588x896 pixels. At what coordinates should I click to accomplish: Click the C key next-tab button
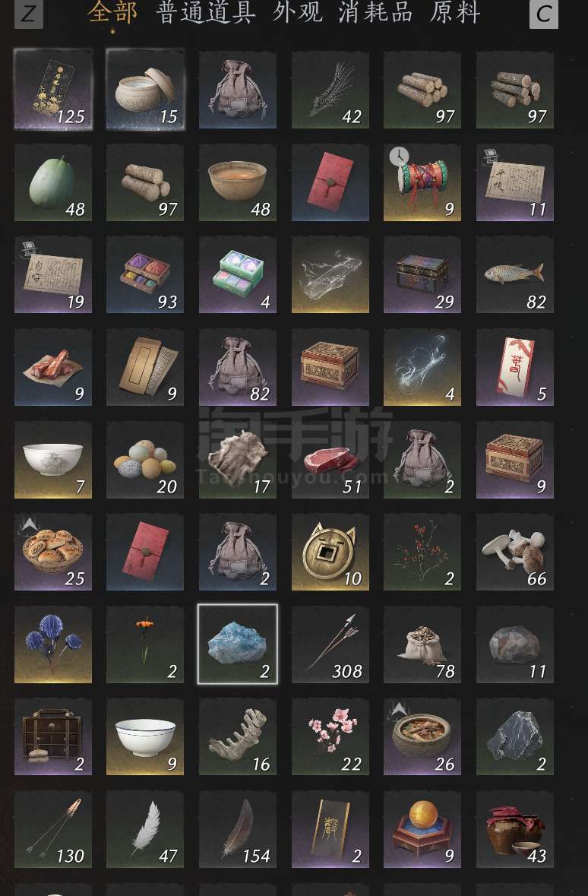pos(544,14)
